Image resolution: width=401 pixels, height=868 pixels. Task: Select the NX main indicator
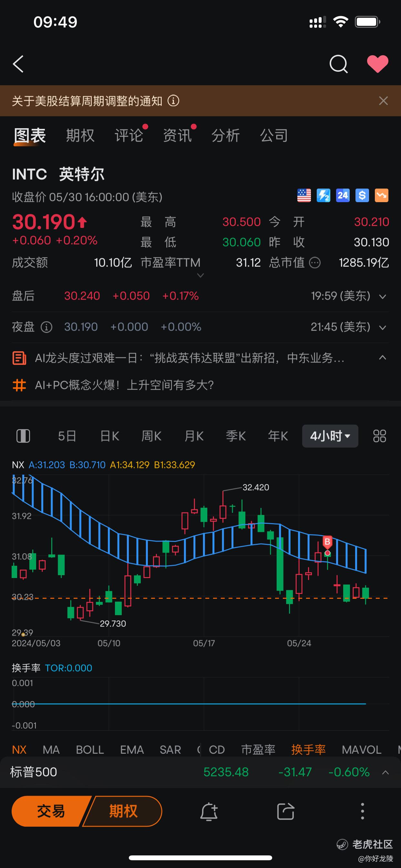tap(19, 750)
